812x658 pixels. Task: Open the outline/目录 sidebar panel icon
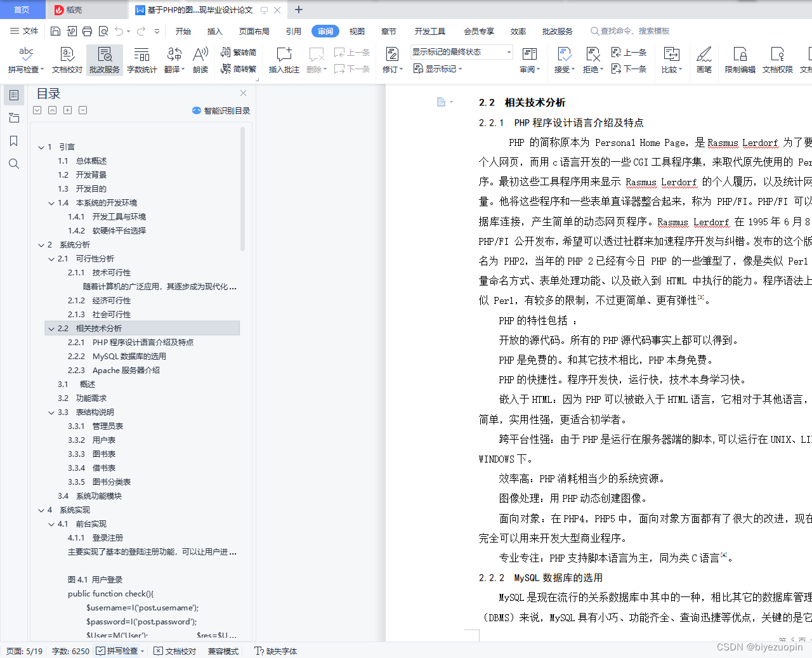(x=14, y=95)
